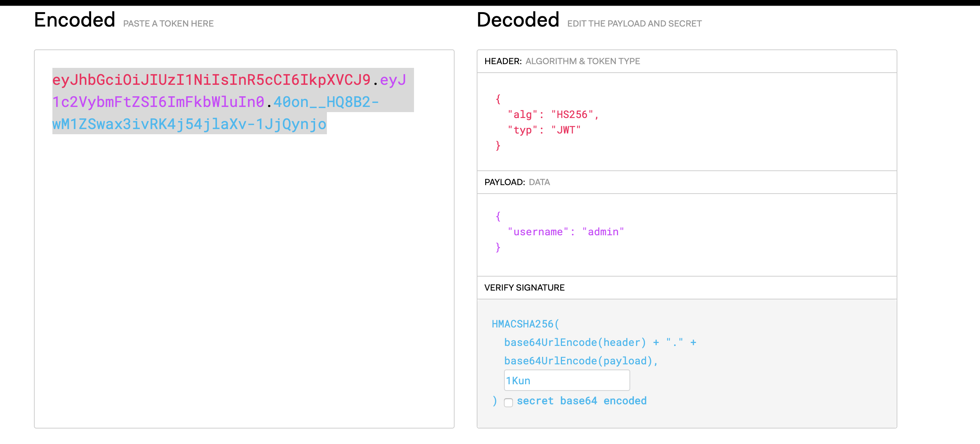Click the Decoded heading

pyautogui.click(x=517, y=20)
